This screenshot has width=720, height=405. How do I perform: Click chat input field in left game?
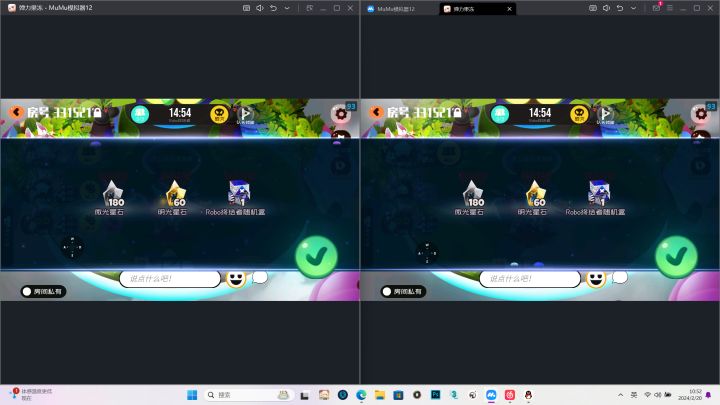(170, 279)
